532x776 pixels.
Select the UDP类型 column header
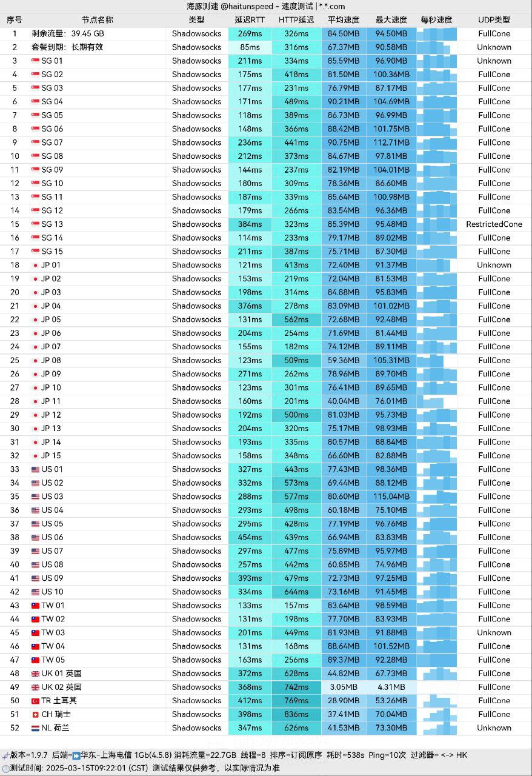pos(494,19)
